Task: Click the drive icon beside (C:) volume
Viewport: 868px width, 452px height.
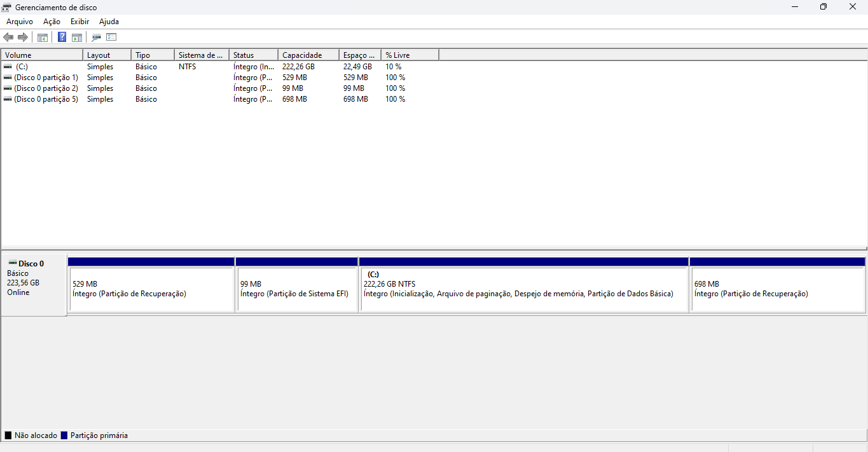Action: click(8, 67)
